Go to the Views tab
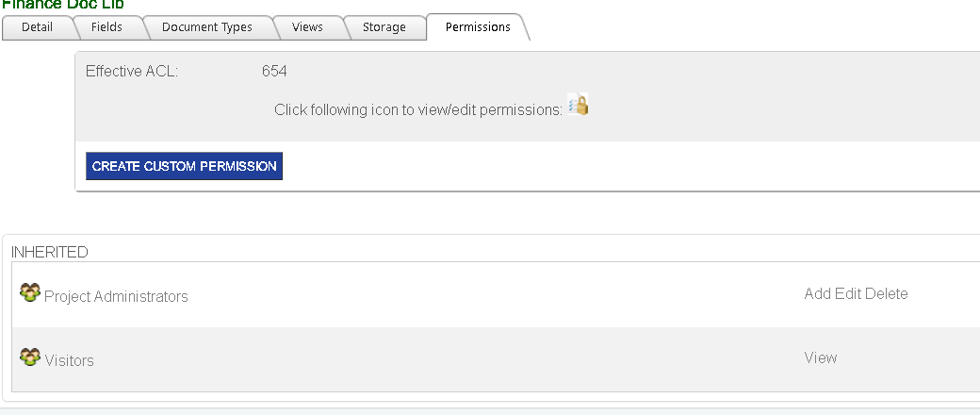Viewport: 980px width, 415px height. click(x=307, y=27)
